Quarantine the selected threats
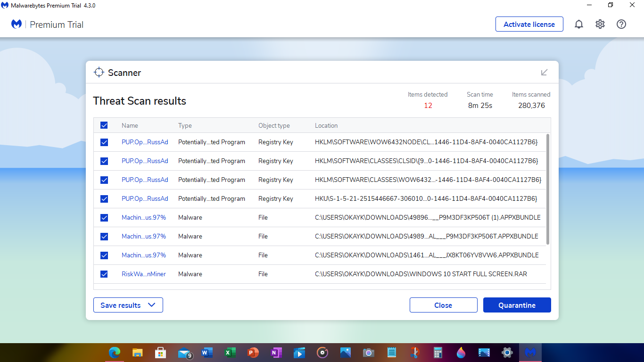644x362 pixels. click(x=517, y=305)
